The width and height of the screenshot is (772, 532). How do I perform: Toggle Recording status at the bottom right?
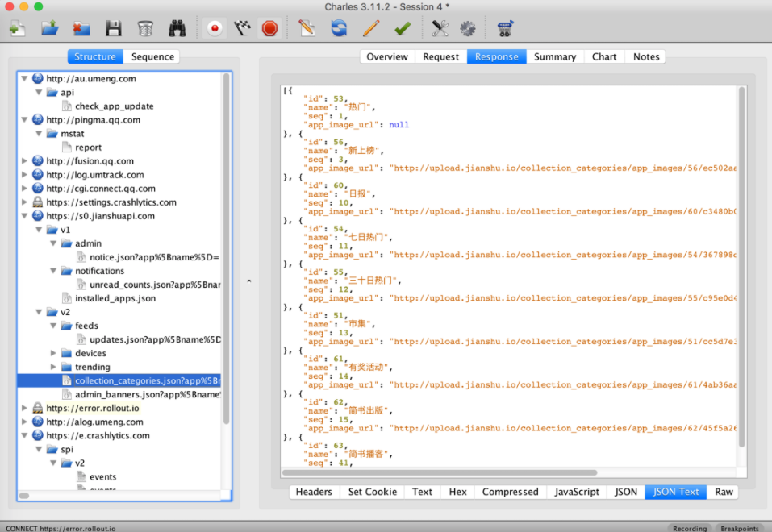[690, 528]
